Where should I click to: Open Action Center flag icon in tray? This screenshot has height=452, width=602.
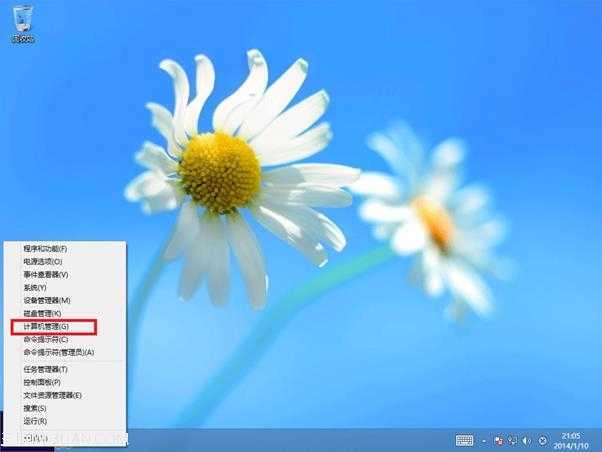pyautogui.click(x=499, y=440)
